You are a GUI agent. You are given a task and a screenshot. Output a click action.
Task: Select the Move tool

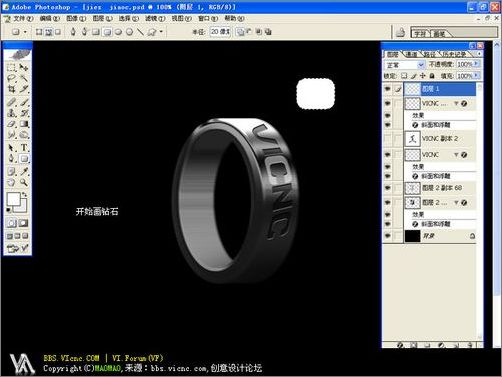coord(24,68)
